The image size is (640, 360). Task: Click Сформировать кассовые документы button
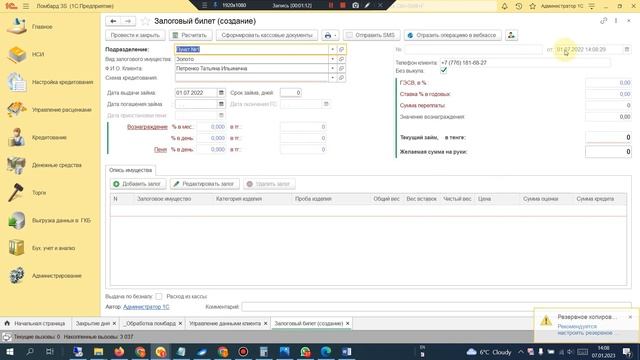click(267, 36)
